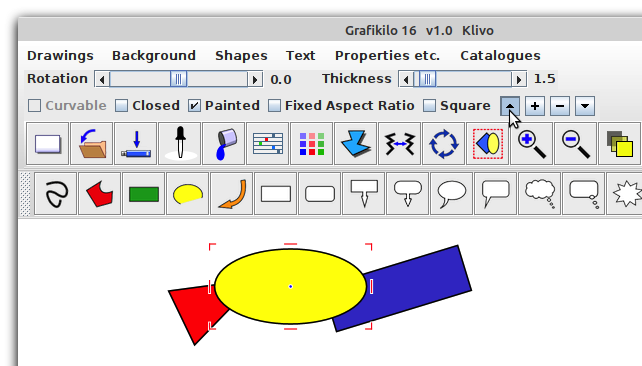The height and width of the screenshot is (366, 642).
Task: Select the zoom in magnifier tool
Action: click(x=531, y=143)
